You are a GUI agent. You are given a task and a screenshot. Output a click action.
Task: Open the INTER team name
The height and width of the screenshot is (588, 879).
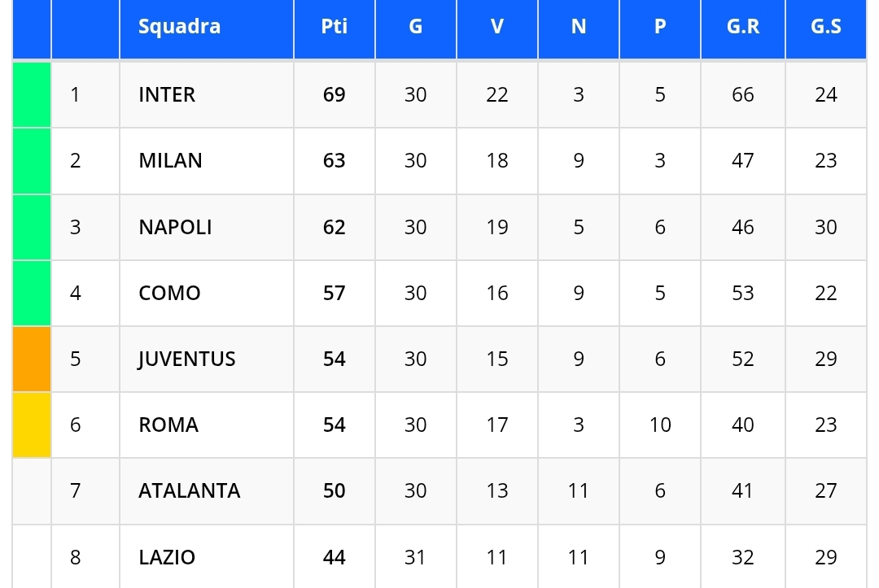167,95
